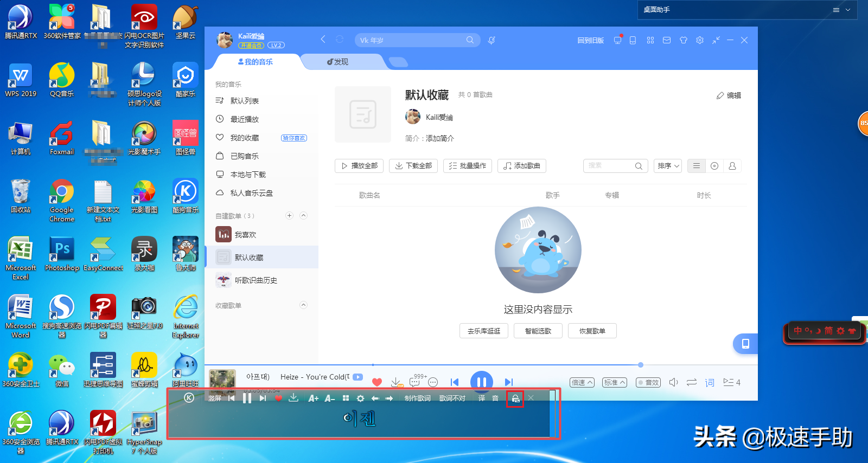Switch to mini mode with the shrink icon
Image resolution: width=868 pixels, height=463 pixels.
tap(716, 40)
